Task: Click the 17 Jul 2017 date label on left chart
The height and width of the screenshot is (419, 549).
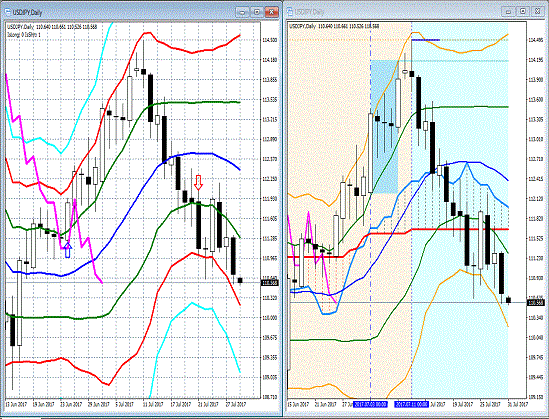Action: pyautogui.click(x=181, y=404)
